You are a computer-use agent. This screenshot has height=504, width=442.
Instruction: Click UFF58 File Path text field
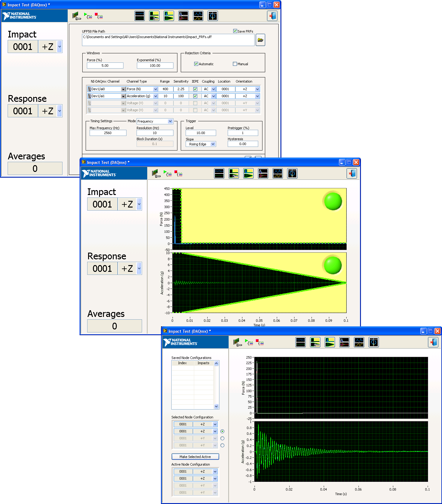click(168, 40)
